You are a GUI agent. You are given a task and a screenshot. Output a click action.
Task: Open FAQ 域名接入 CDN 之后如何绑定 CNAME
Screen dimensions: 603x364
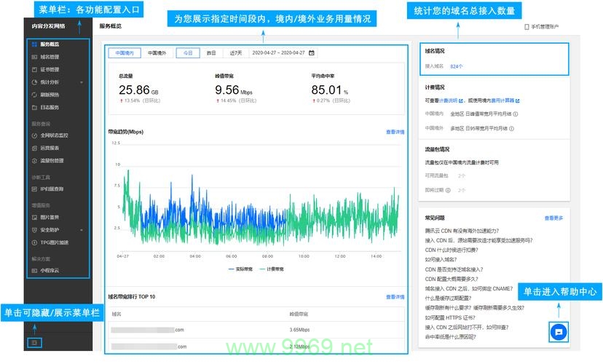(469, 289)
